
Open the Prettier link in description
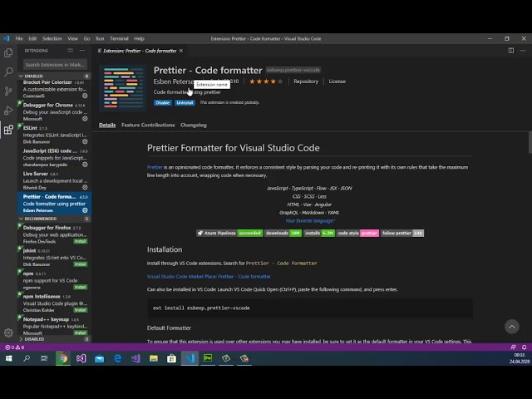(155, 167)
